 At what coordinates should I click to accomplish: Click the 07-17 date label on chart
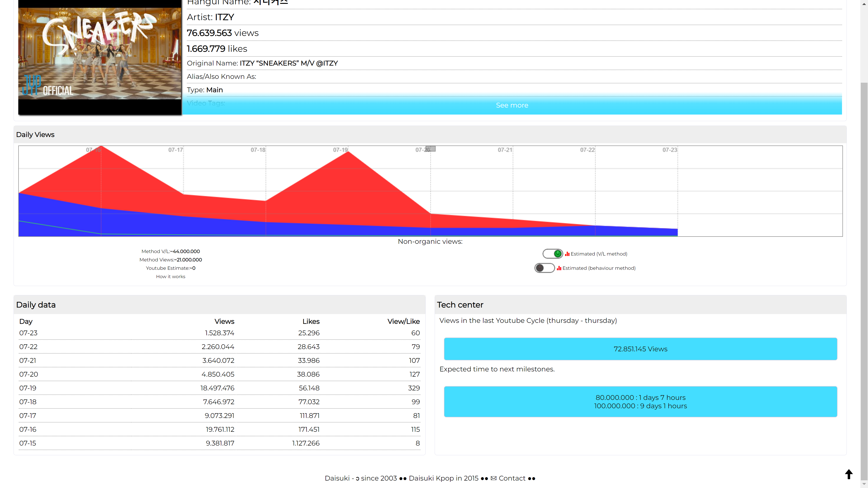[x=176, y=150]
